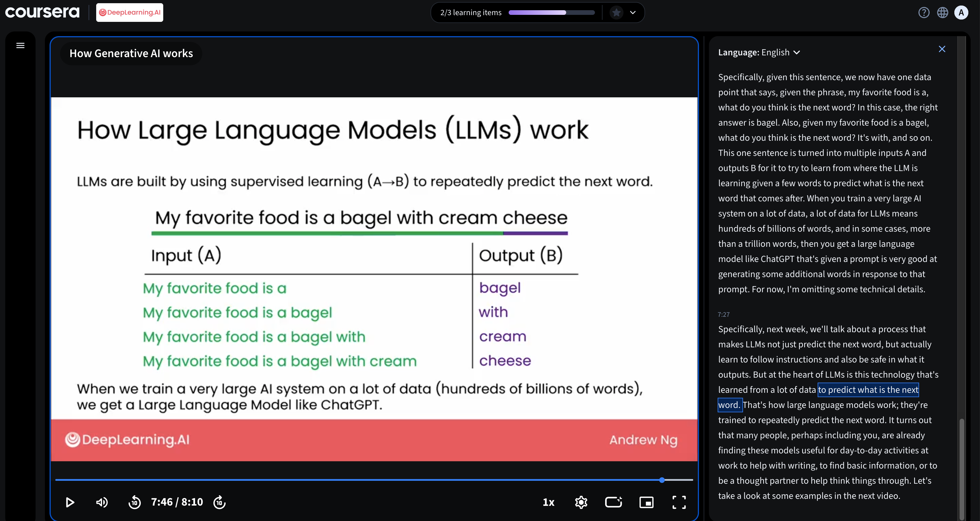The width and height of the screenshot is (980, 521).
Task: Open video settings gear
Action: coord(581,502)
